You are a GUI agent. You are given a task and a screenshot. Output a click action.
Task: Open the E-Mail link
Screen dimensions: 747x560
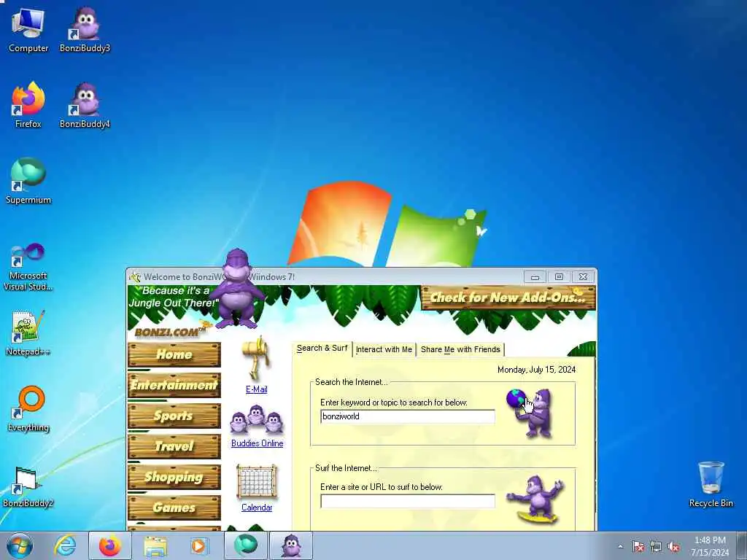pos(256,389)
